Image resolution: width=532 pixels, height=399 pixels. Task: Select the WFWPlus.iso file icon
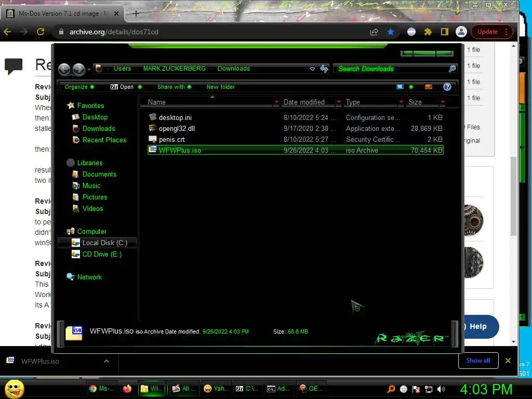coord(153,150)
